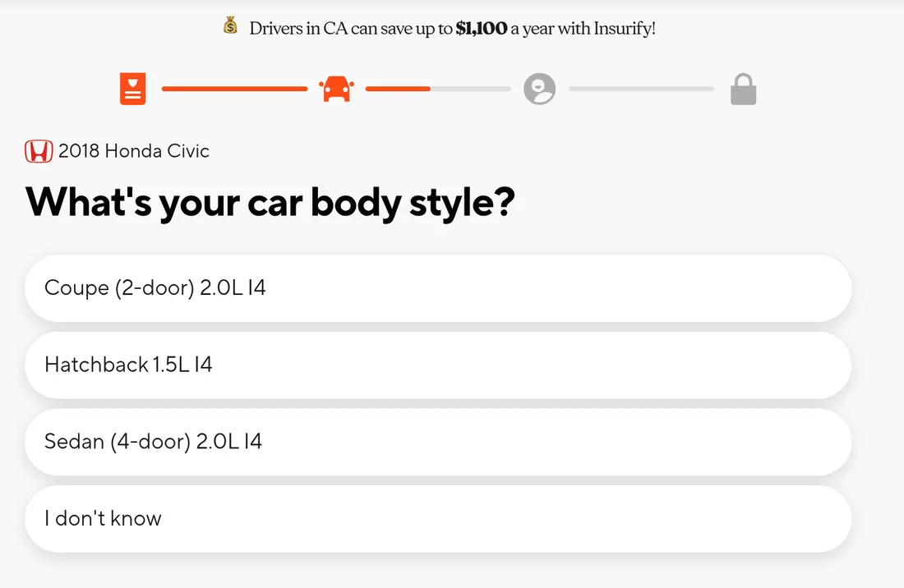Click the gray padlock step icon
The image size is (904, 588).
click(743, 89)
